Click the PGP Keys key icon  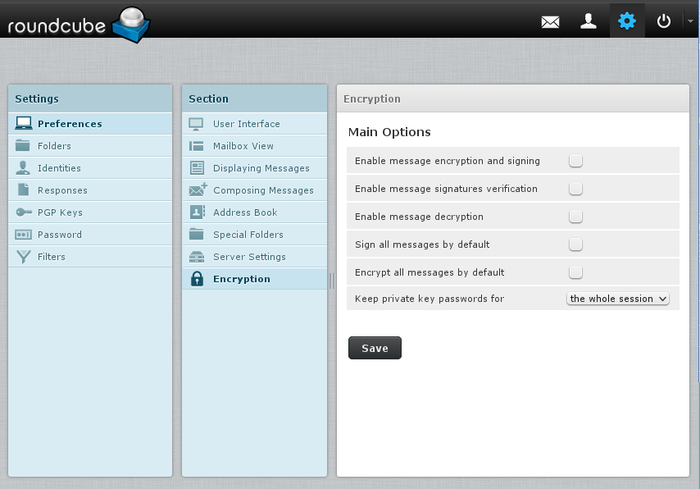(x=24, y=212)
